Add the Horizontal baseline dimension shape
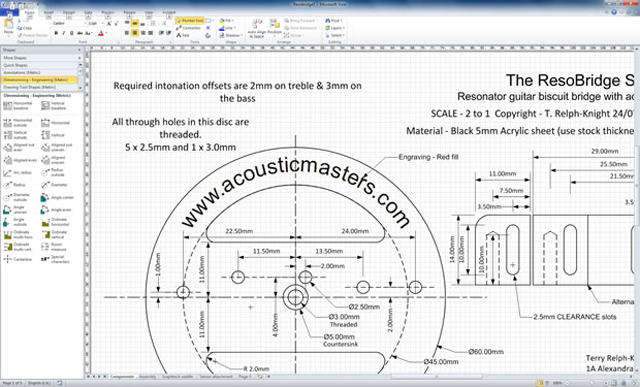 click(x=18, y=106)
